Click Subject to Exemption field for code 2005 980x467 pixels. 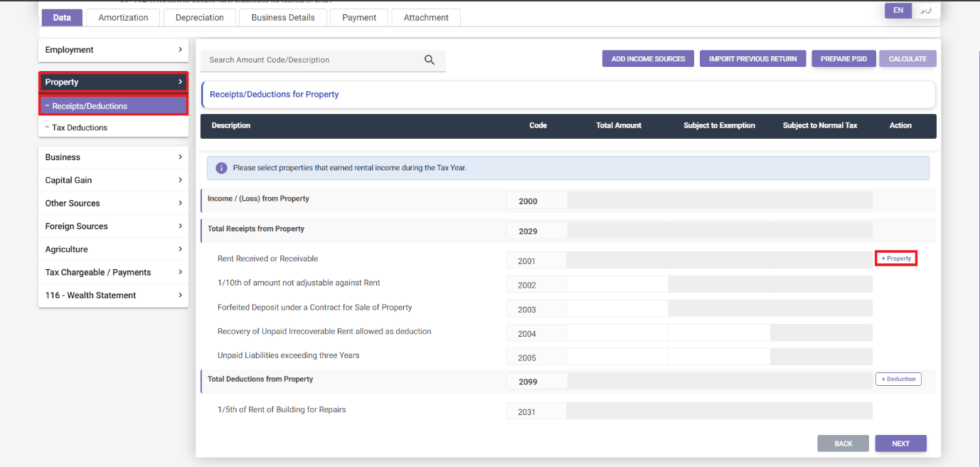[x=719, y=357]
